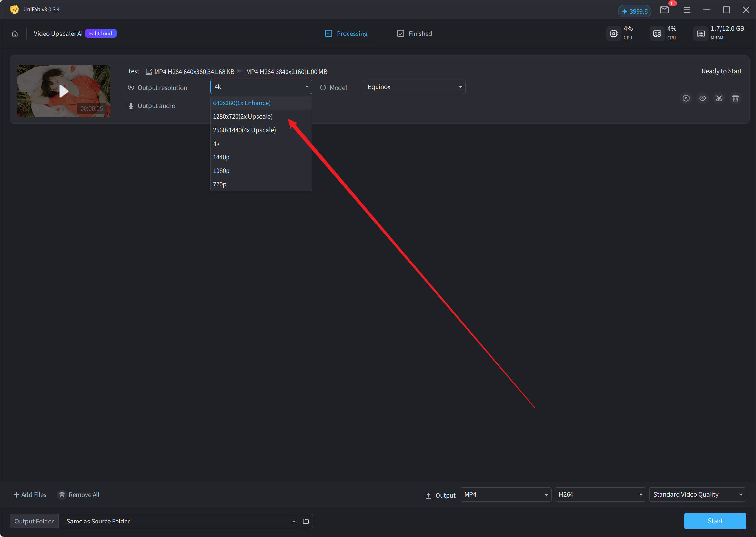Click the scissors trim icon
Screen dimensions: 756x537
tap(719, 98)
